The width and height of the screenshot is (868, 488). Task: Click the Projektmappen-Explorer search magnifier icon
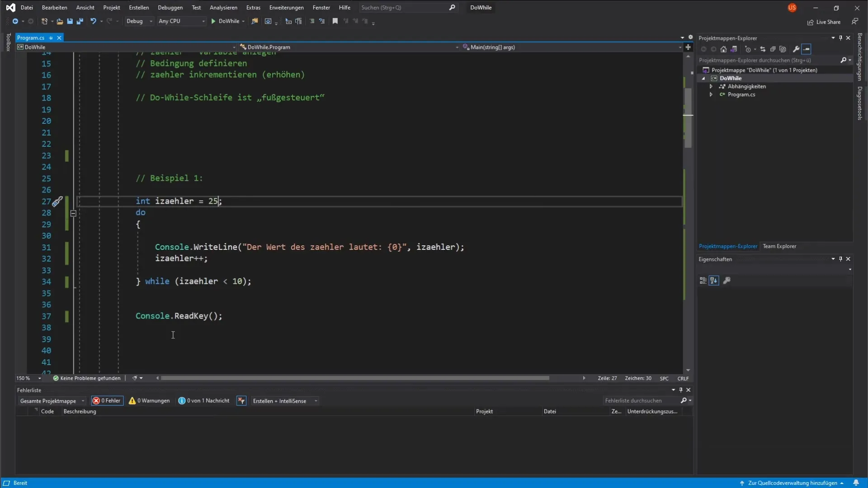[843, 60]
